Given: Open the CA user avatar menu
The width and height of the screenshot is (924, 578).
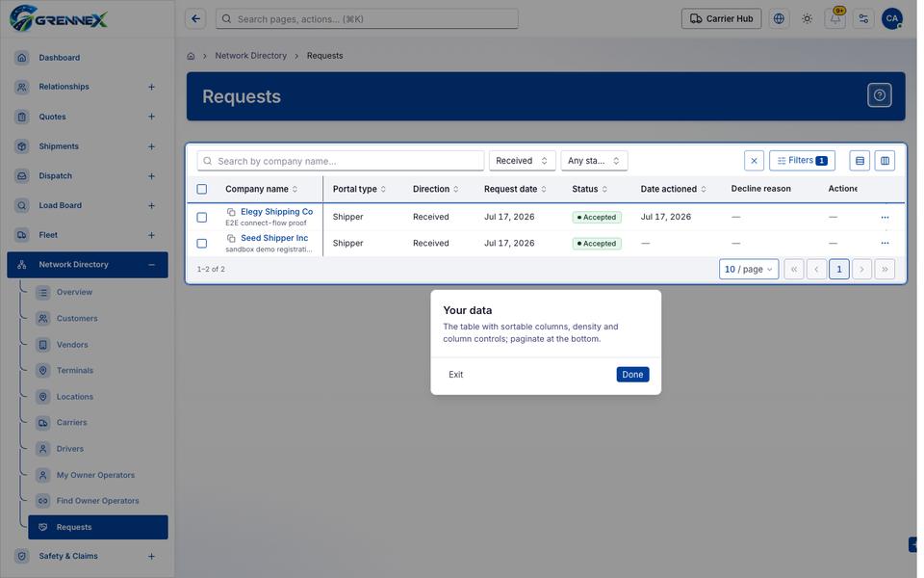Looking at the screenshot, I should [891, 19].
